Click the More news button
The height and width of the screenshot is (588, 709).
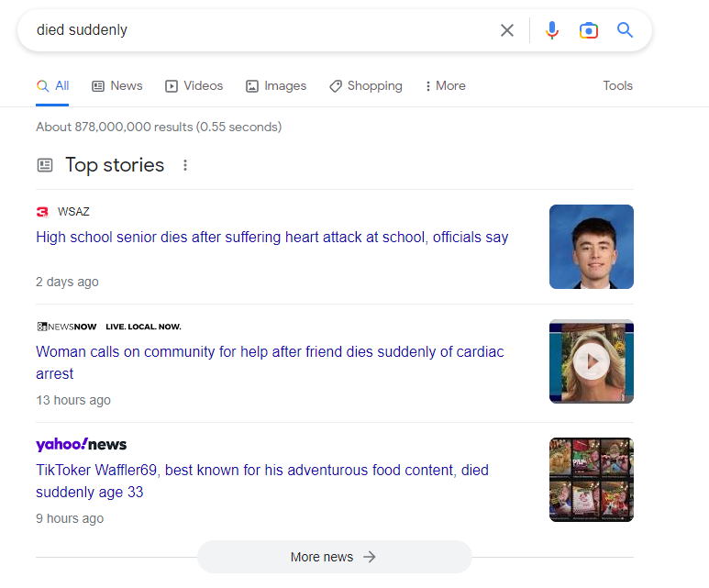pos(335,557)
